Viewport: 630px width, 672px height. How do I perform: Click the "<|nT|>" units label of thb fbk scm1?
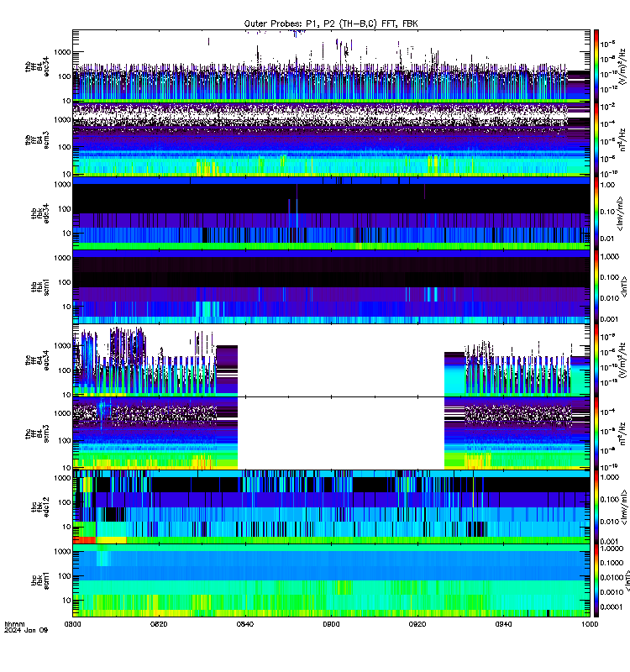coord(624,286)
